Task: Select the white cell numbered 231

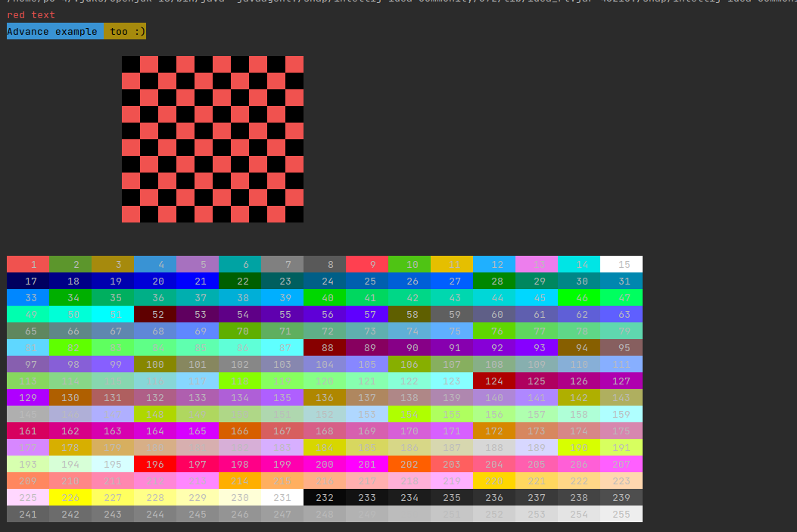Action: [282, 497]
